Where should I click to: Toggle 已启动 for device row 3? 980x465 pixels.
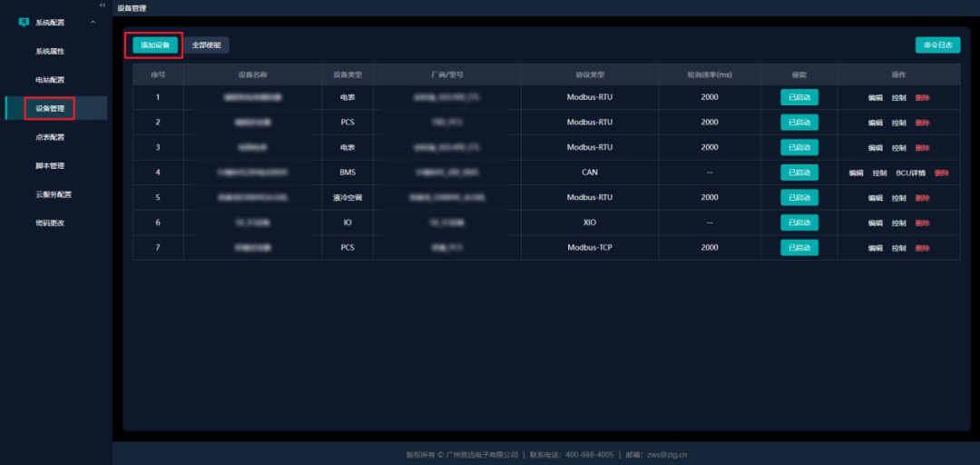tap(799, 147)
